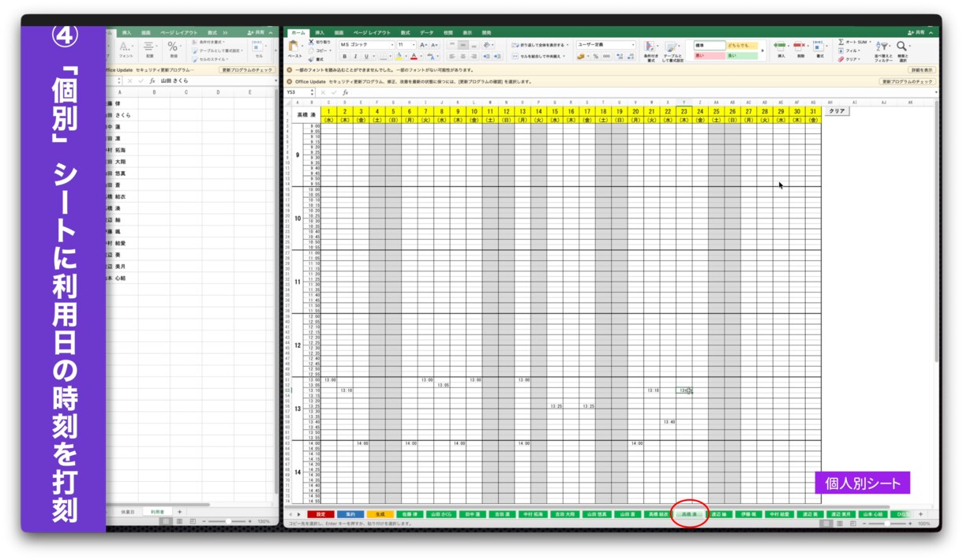
Task: Open the 挿入 (Insert) ribbon tab in right window
Action: click(320, 32)
